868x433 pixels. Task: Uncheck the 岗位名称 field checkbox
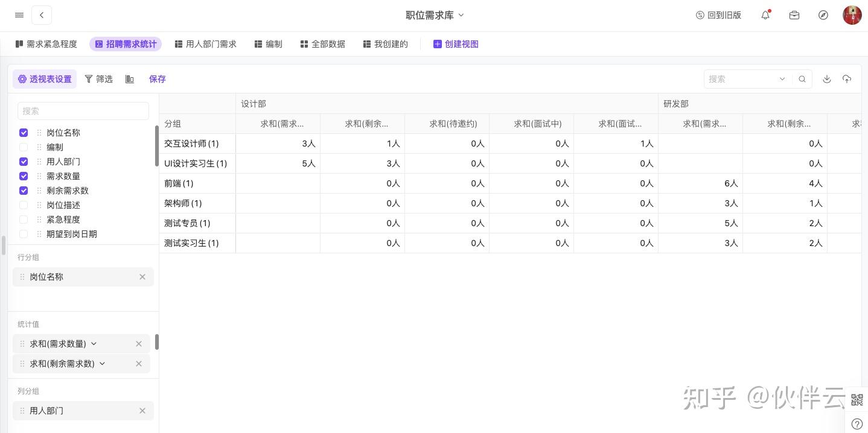click(x=24, y=133)
